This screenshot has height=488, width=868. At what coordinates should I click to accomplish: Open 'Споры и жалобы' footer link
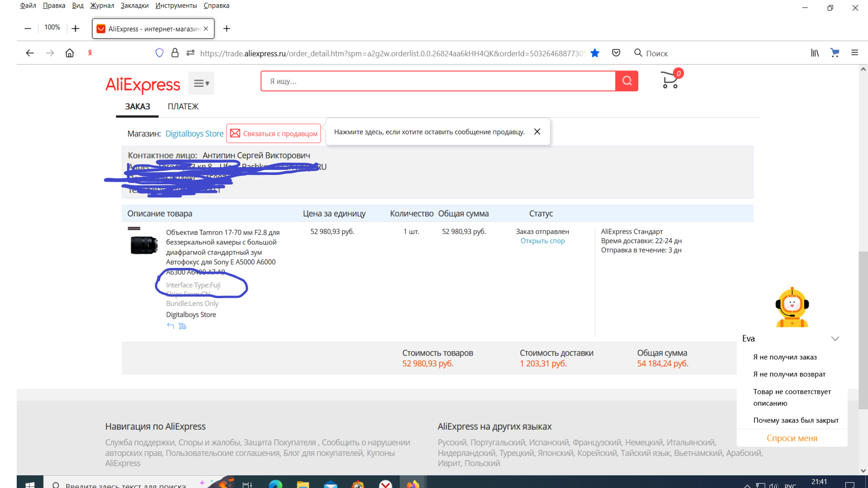209,442
